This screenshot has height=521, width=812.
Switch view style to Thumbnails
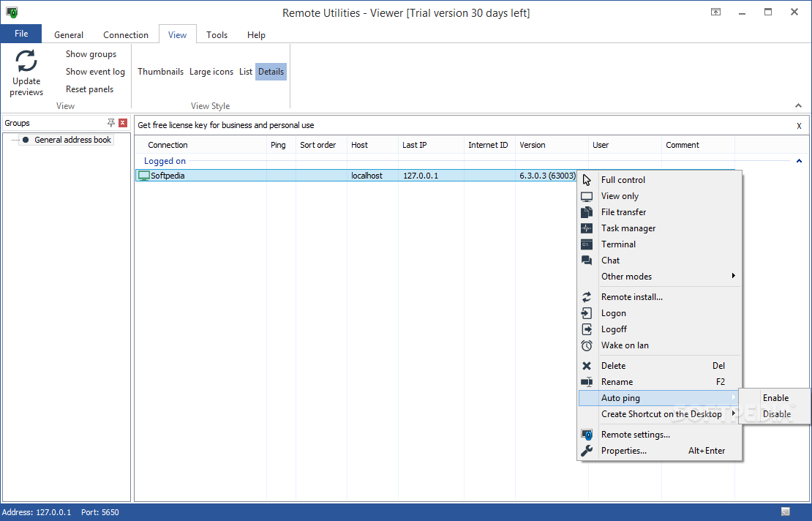pyautogui.click(x=160, y=72)
